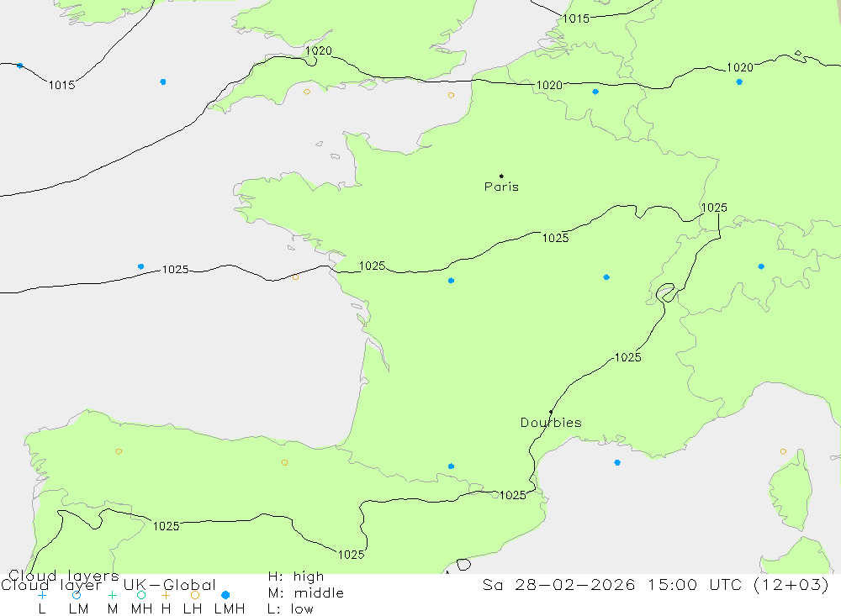
Task: Click the 1020 label near Belgium's coast
Action: coord(549,85)
